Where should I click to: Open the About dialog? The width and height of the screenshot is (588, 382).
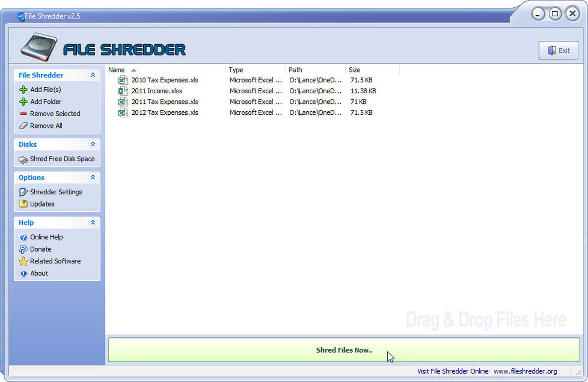tap(39, 273)
